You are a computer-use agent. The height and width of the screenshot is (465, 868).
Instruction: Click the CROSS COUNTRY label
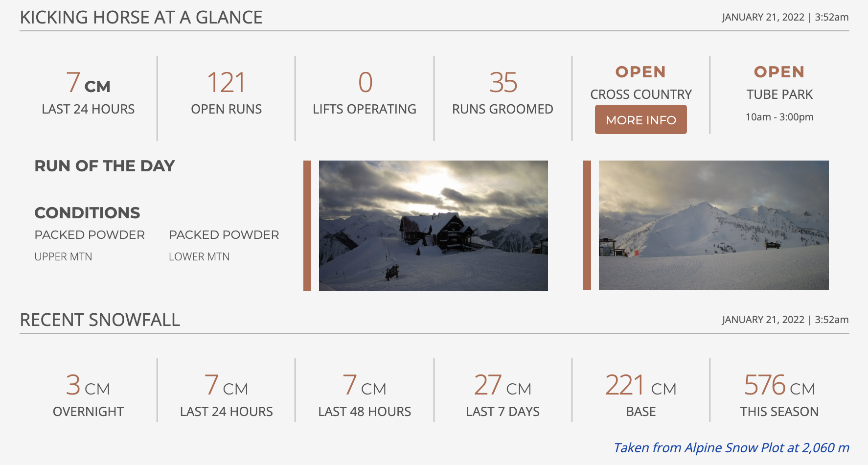click(641, 94)
